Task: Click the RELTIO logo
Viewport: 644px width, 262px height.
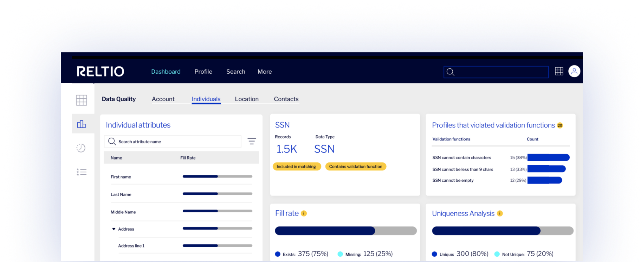Action: [x=100, y=72]
